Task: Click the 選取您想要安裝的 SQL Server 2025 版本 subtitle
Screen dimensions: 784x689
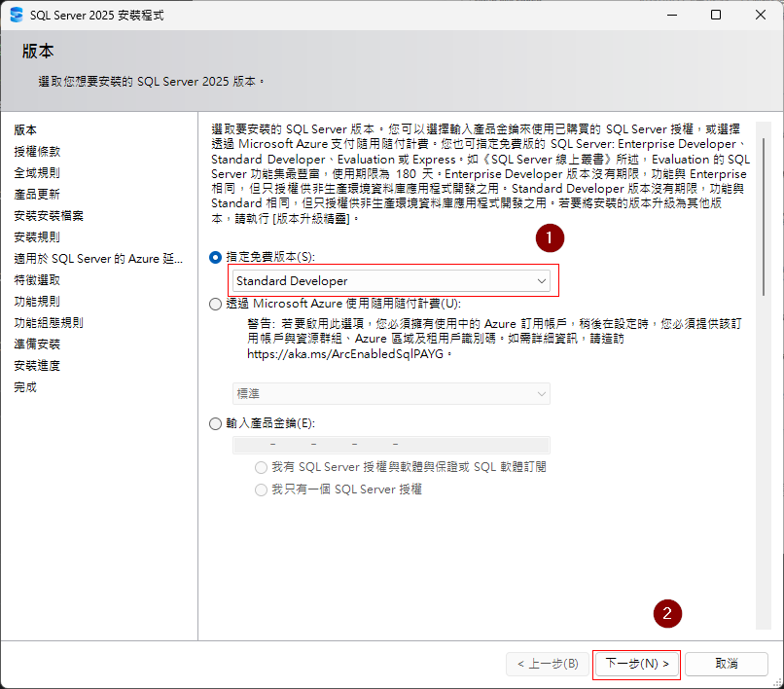Action: 151,82
